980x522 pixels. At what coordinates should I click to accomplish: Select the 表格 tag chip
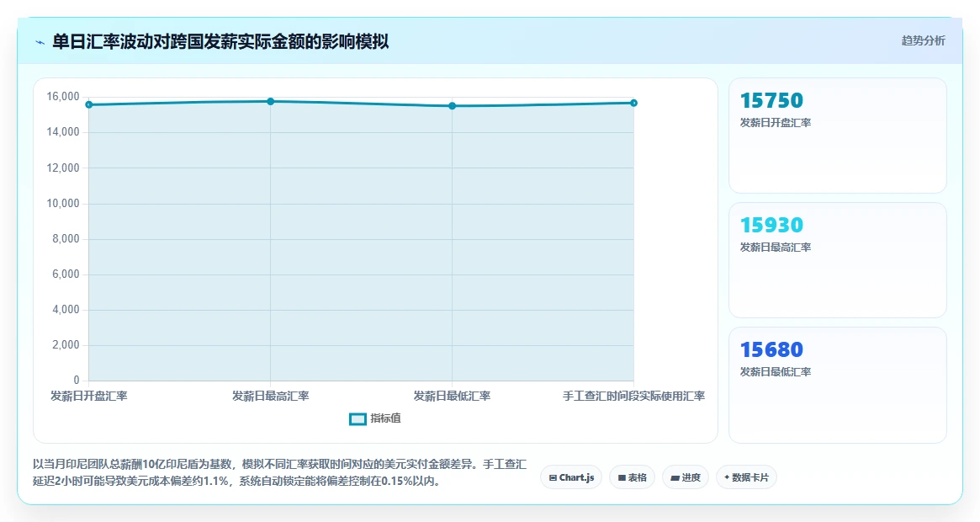coord(632,477)
